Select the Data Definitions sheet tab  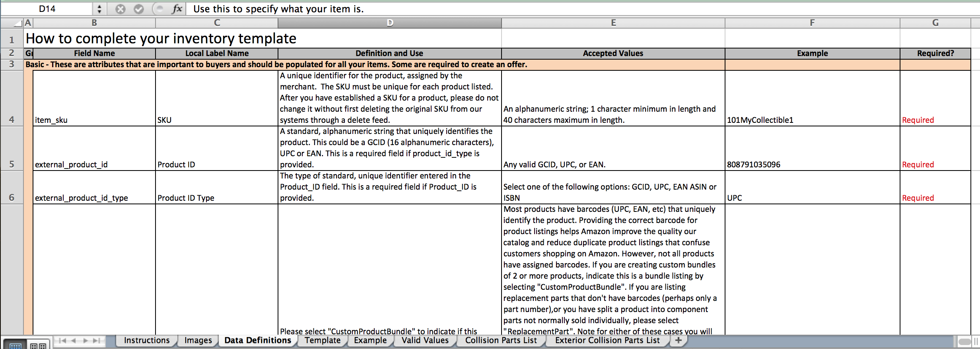[x=258, y=340]
